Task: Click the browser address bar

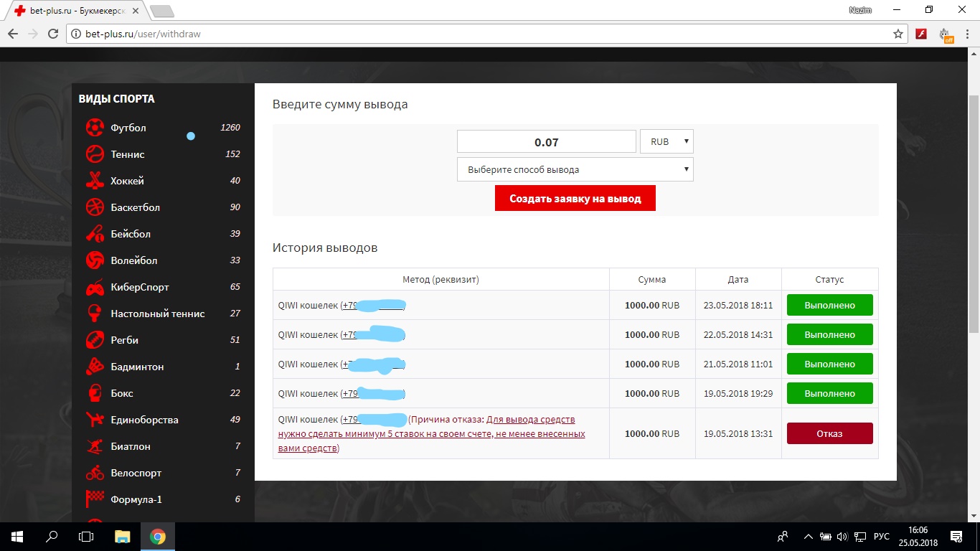Action: point(473,34)
